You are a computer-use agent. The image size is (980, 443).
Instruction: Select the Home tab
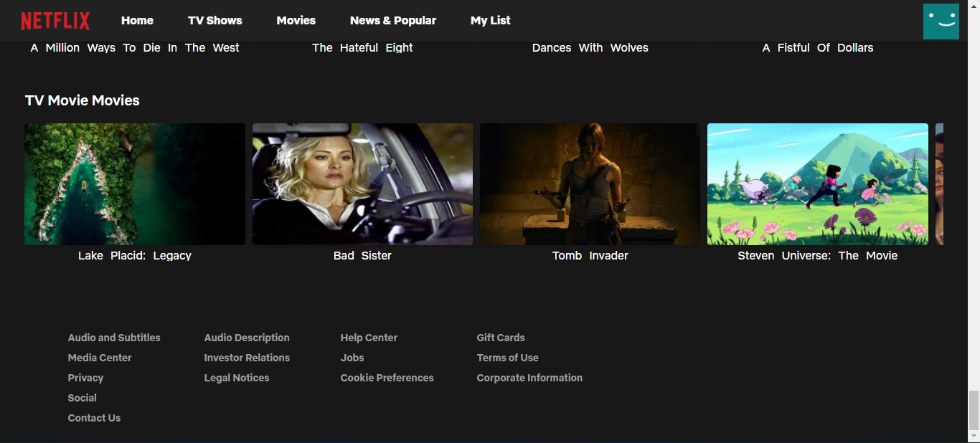(x=137, y=20)
